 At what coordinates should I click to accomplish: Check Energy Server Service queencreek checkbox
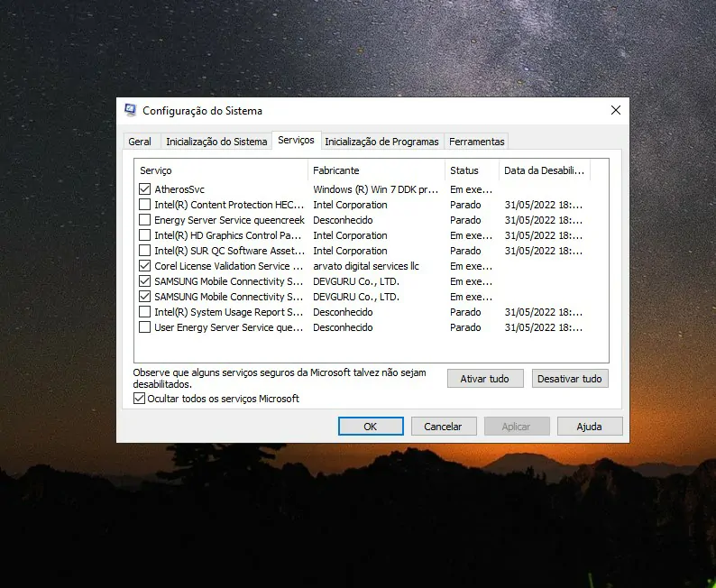[145, 220]
